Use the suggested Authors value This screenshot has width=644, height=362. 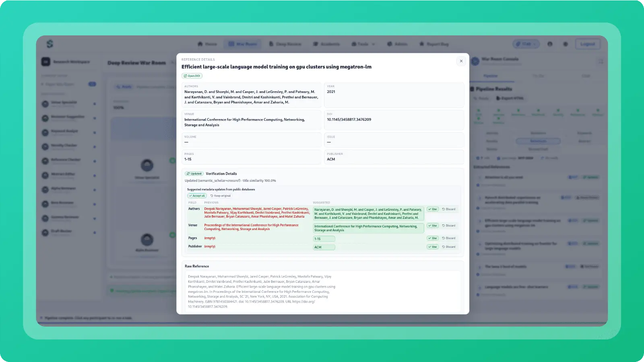pos(433,209)
